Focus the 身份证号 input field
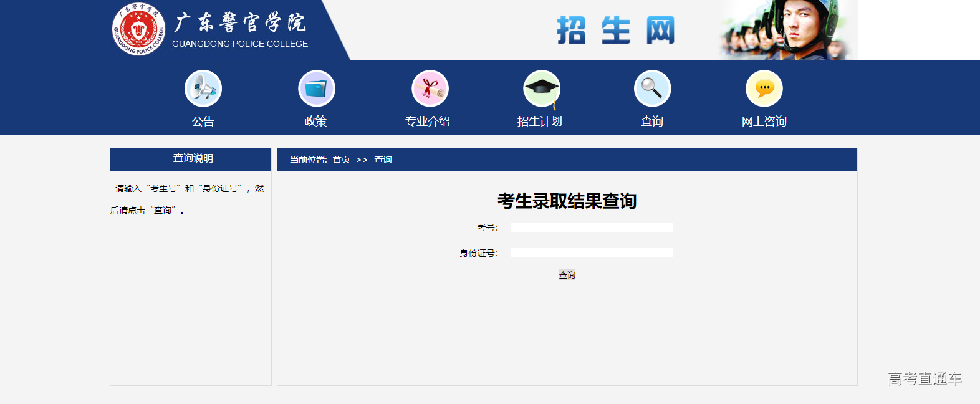The height and width of the screenshot is (404, 980). (x=591, y=253)
